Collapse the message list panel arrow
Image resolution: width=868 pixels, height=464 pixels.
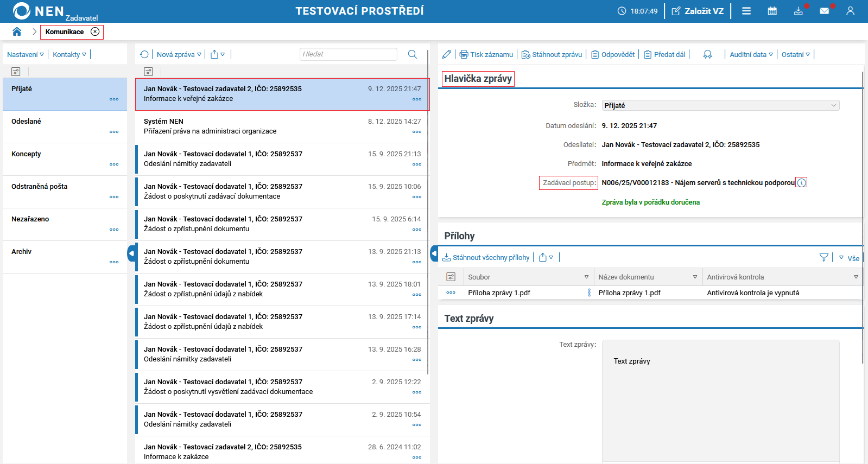[434, 253]
